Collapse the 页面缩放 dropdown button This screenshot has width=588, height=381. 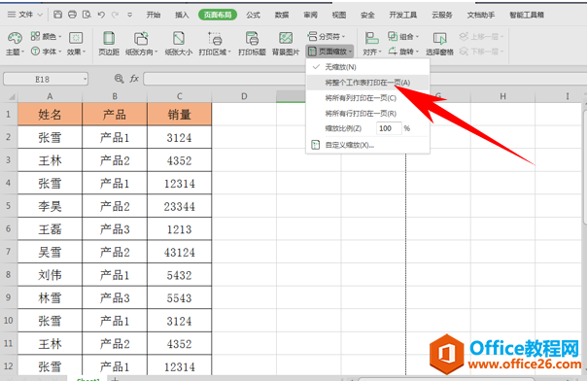click(x=329, y=52)
